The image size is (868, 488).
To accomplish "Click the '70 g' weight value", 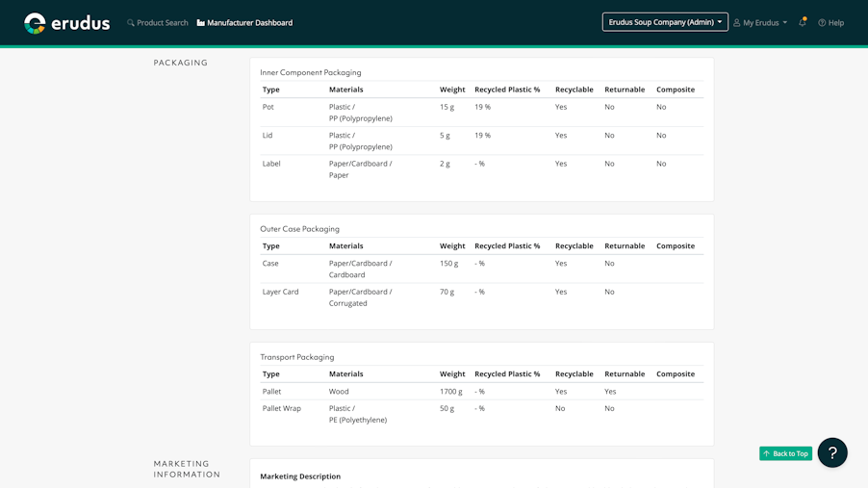I will (x=447, y=292).
